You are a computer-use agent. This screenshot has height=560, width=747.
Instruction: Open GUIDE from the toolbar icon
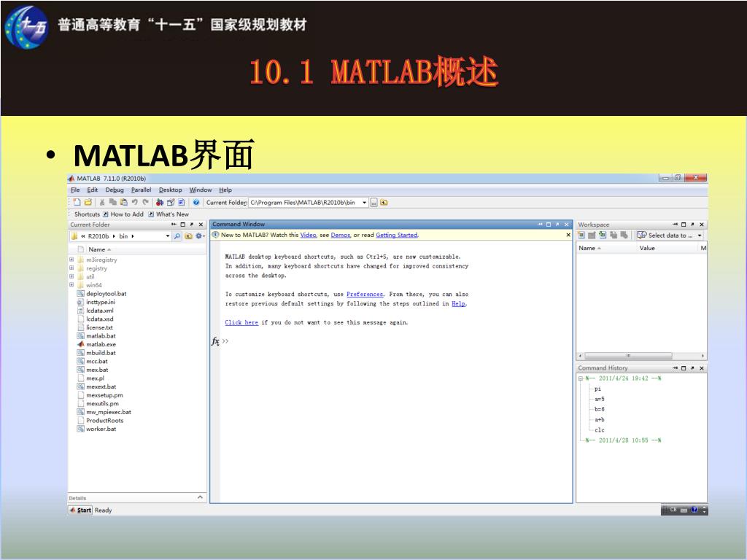pos(171,203)
